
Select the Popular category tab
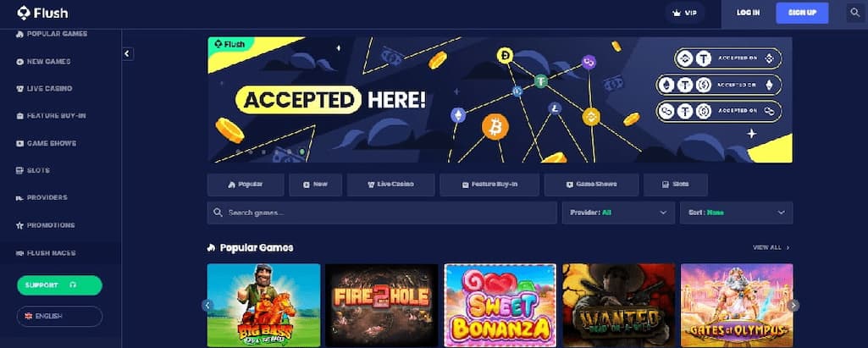click(x=246, y=185)
